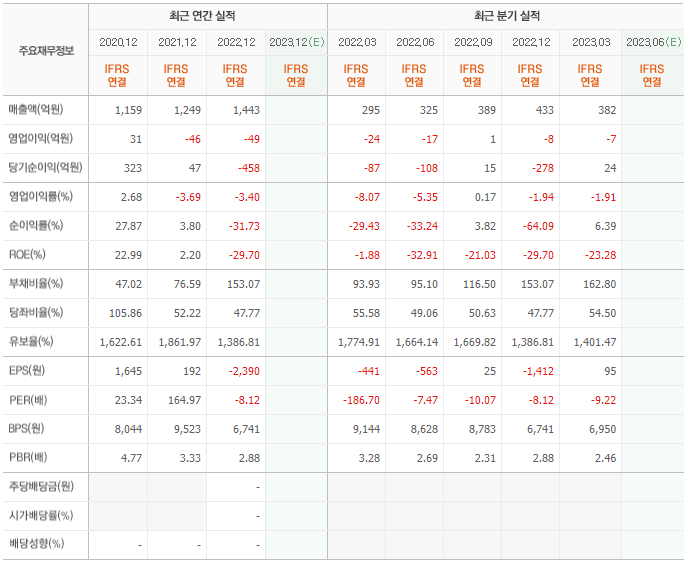Select the '최근 연간 실적' header
The width and height of the screenshot is (690, 563).
pos(202,16)
